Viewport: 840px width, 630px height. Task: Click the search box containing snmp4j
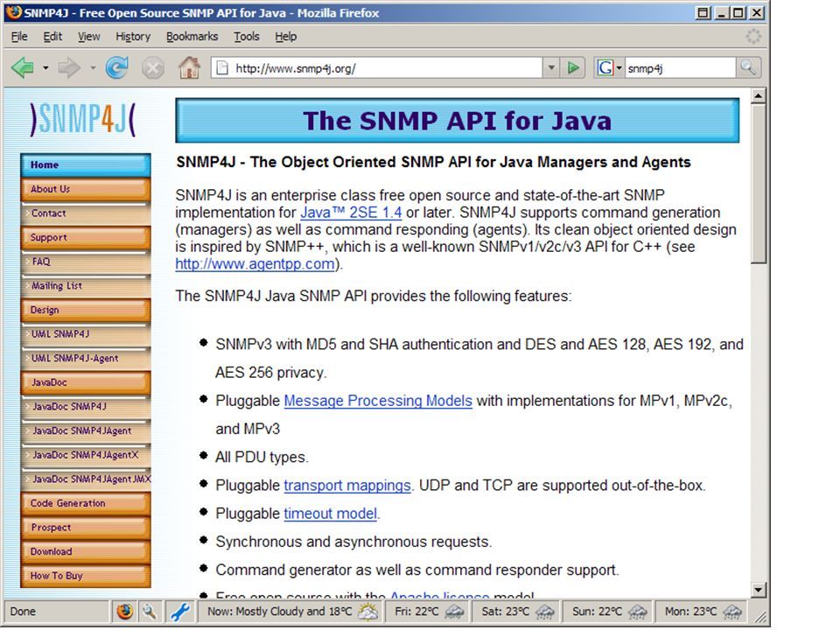click(680, 68)
